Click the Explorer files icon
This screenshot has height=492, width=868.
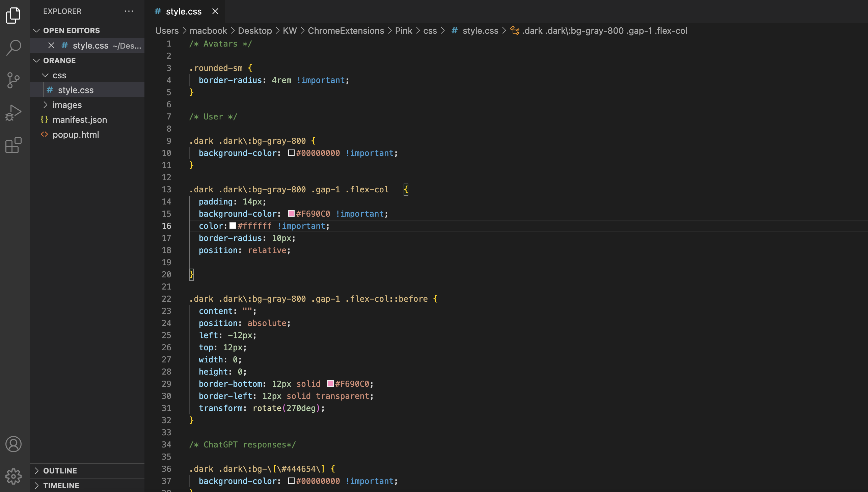13,15
